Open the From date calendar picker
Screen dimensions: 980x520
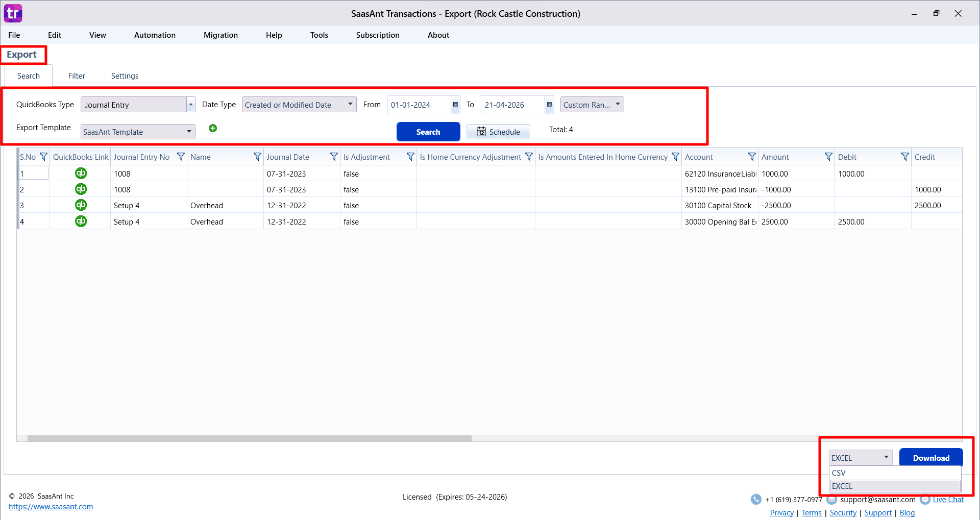[455, 105]
